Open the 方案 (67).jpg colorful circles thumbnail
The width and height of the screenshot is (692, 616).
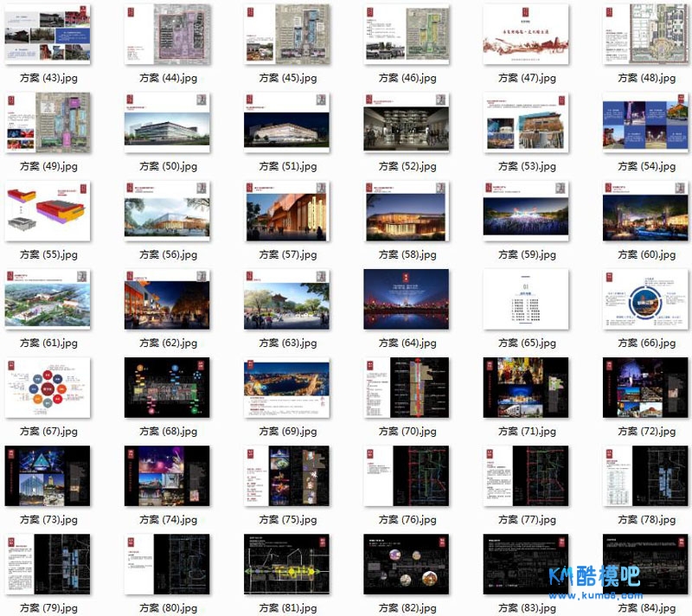48,388
